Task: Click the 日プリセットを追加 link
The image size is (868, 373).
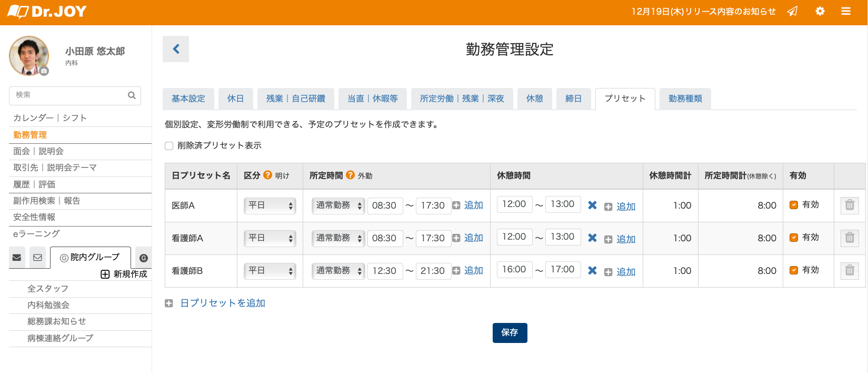Action: pyautogui.click(x=223, y=303)
